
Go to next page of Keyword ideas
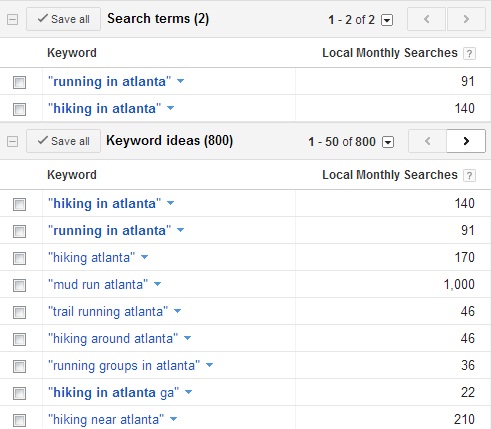tap(466, 141)
